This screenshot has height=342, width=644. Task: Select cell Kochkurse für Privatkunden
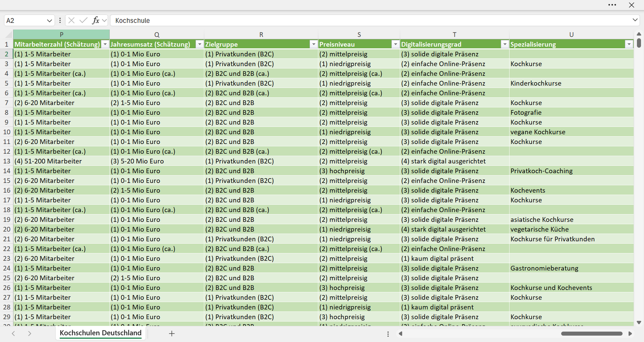571,239
